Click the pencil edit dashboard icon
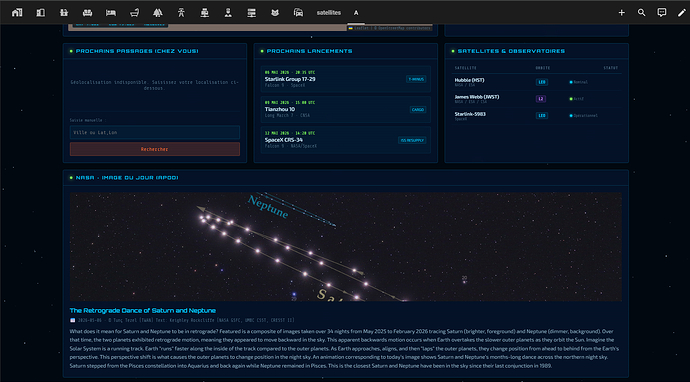Viewport: 690px width, 382px height. [682, 13]
